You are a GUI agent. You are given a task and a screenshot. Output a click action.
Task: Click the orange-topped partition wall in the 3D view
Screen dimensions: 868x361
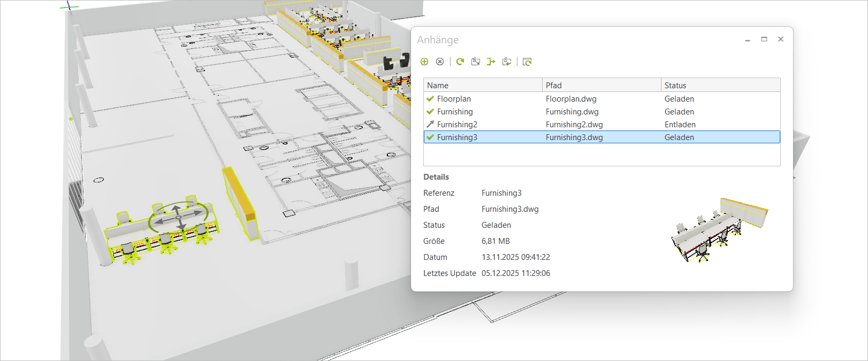[x=241, y=203]
